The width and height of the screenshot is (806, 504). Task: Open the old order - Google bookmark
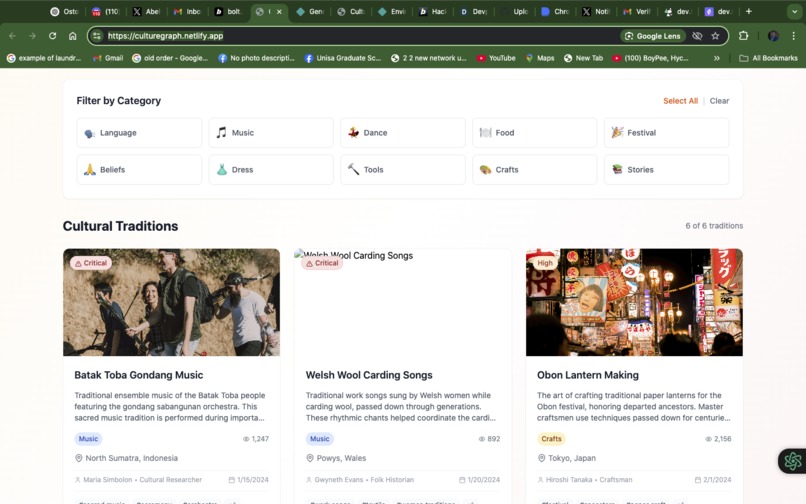click(x=170, y=58)
